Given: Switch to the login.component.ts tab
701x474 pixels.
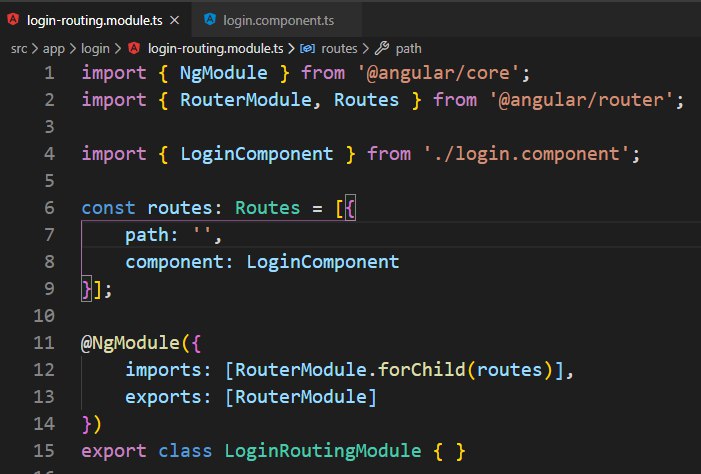Looking at the screenshot, I should click(278, 21).
